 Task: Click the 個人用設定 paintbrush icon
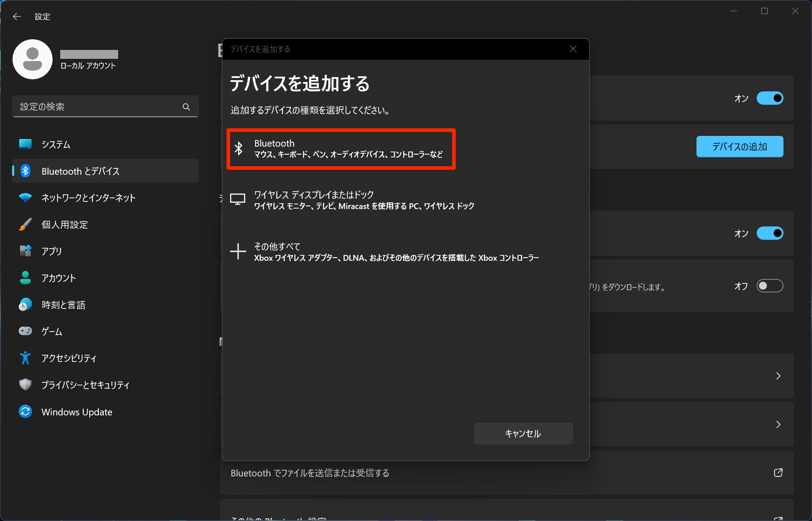point(25,224)
